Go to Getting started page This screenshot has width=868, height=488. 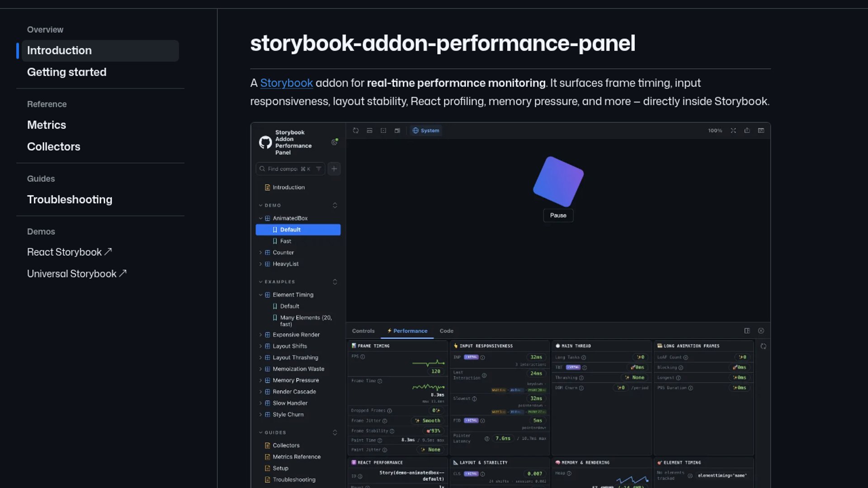[66, 72]
